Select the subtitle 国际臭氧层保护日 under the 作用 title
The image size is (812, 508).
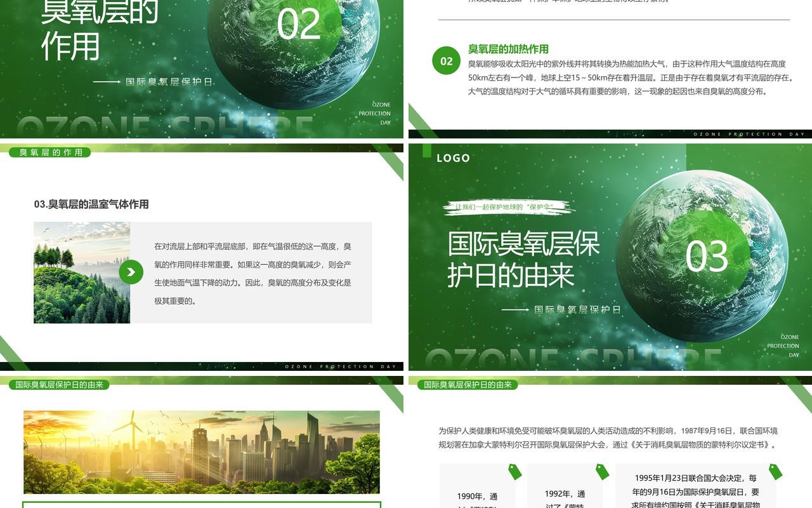(169, 82)
